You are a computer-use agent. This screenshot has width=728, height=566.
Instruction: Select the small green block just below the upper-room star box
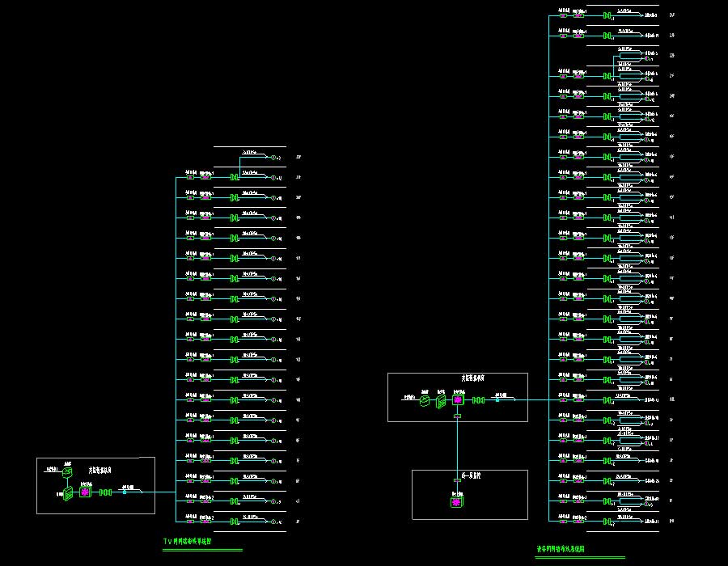tap(457, 416)
